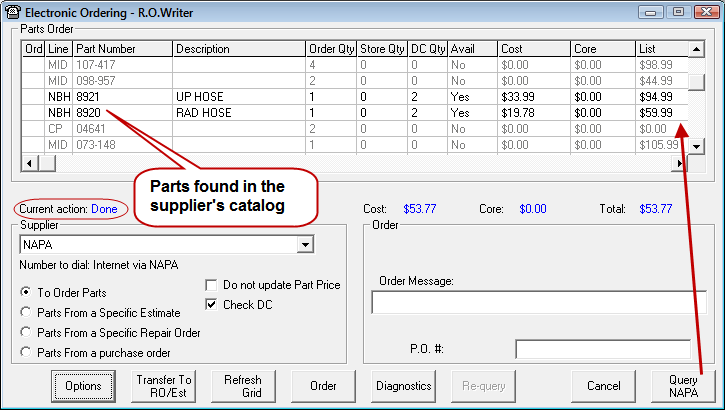Select Parts From a Specific Repair Order

coord(26,332)
